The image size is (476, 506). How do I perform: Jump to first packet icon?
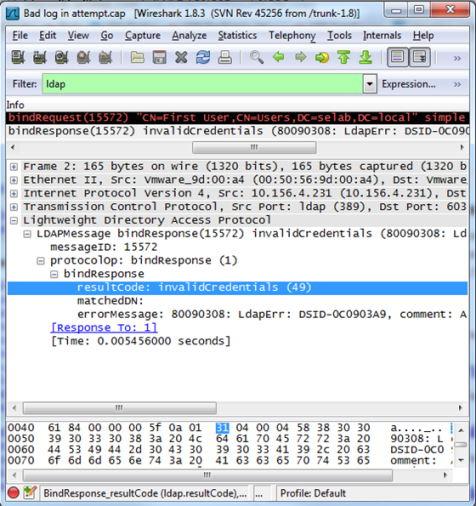click(344, 57)
